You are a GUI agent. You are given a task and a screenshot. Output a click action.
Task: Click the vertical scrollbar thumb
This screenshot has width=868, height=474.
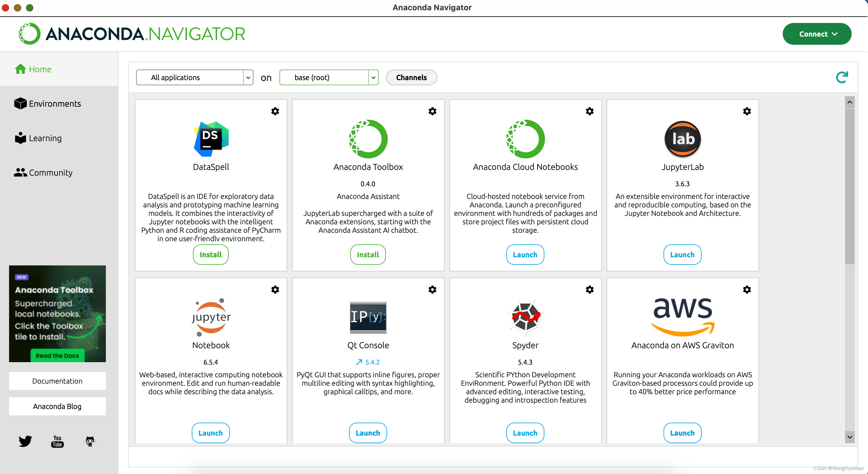(x=850, y=186)
